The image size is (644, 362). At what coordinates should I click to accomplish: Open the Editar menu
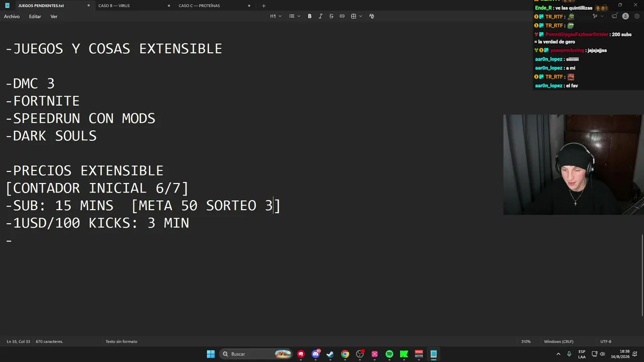(35, 17)
